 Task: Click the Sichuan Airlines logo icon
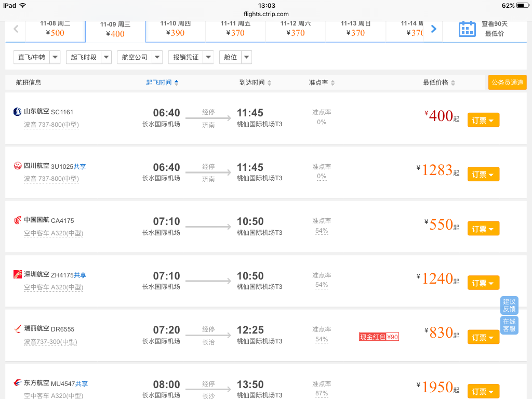(17, 166)
